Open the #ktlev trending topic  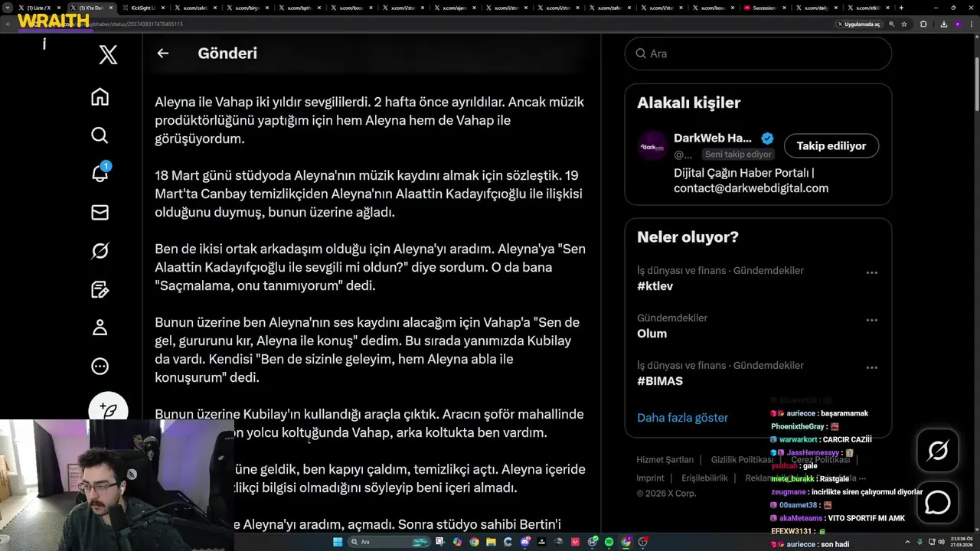655,286
